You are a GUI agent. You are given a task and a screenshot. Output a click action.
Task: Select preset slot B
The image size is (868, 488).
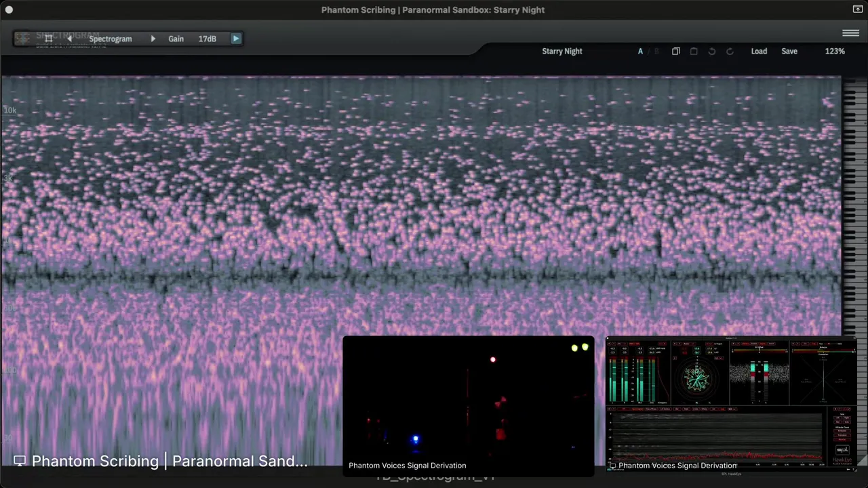656,52
